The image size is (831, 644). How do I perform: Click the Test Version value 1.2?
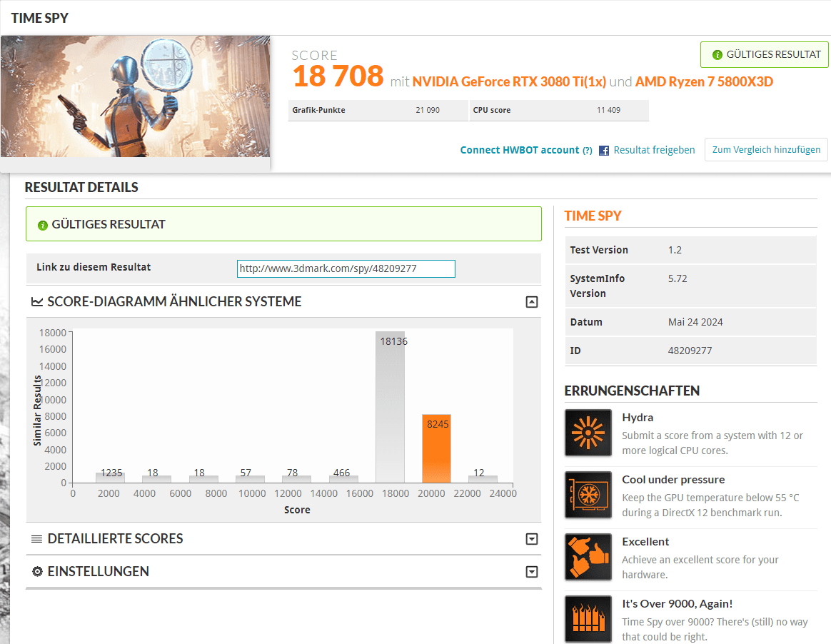675,250
